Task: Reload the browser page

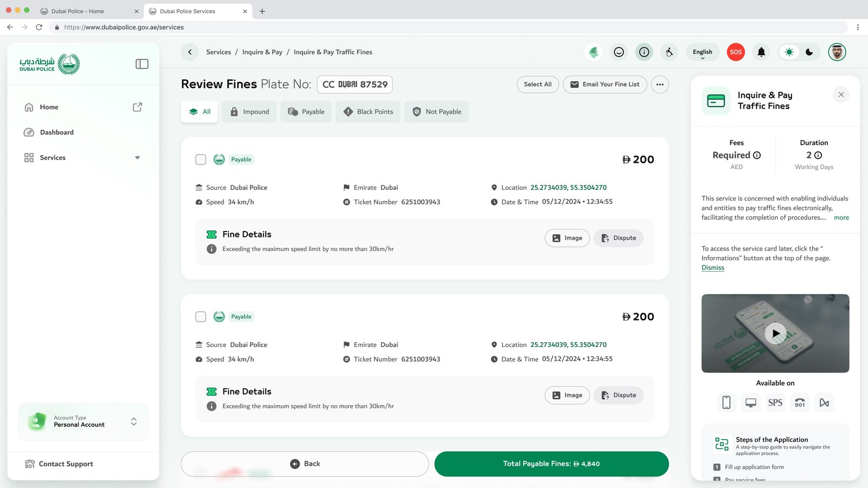Action: pos(39,27)
